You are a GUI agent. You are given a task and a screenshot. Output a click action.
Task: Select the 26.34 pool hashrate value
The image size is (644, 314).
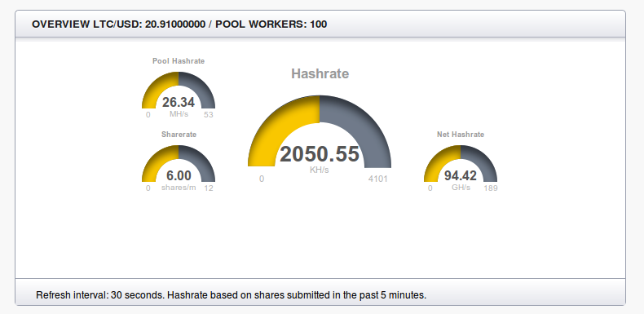coord(179,102)
